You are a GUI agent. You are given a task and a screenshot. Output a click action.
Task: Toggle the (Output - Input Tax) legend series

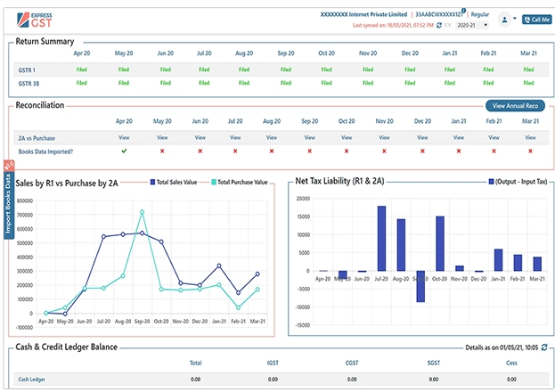[515, 182]
